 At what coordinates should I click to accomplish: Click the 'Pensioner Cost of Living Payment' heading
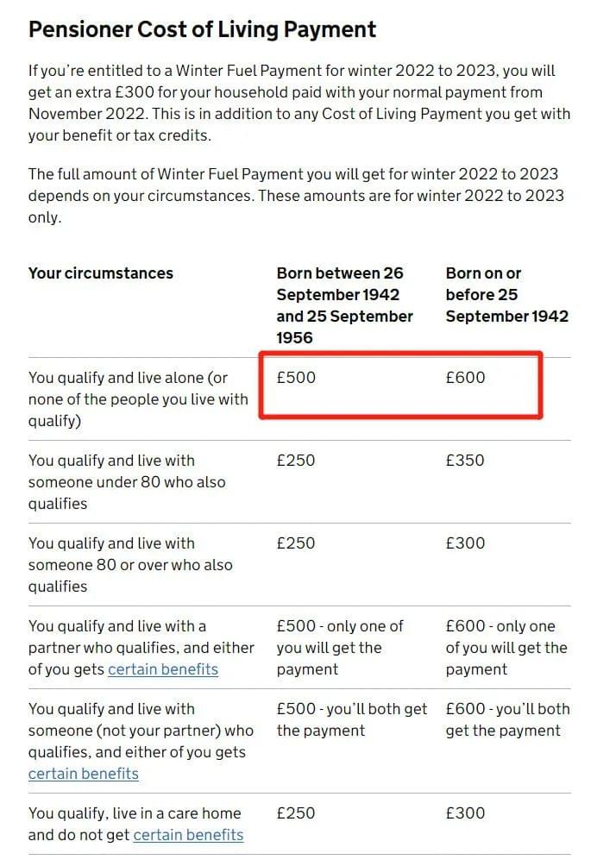click(203, 30)
